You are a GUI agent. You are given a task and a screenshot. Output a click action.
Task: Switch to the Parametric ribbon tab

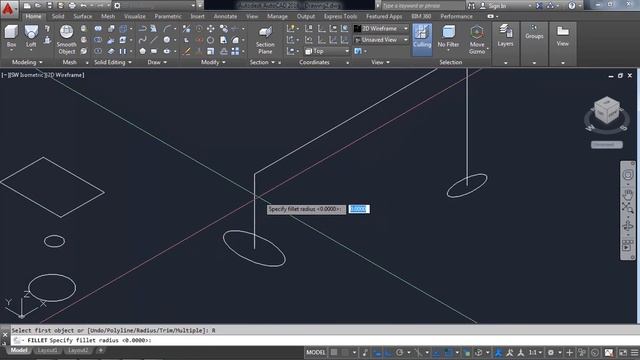(168, 16)
